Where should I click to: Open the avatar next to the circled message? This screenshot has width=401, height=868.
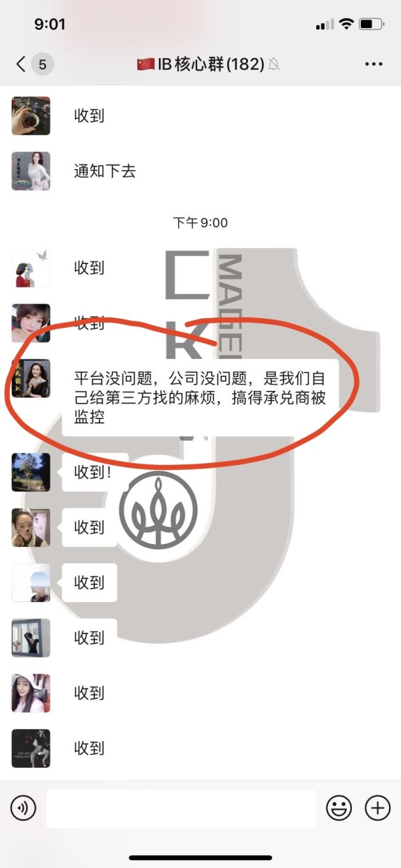point(31,378)
